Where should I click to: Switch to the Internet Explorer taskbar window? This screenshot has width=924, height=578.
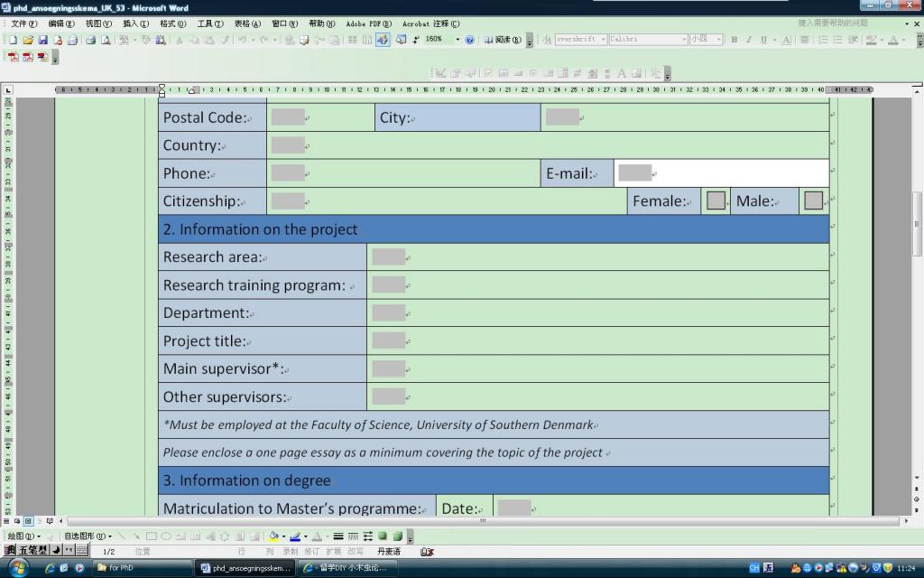347,568
